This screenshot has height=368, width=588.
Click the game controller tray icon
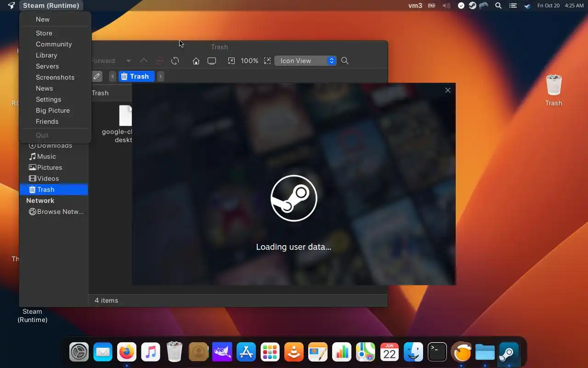click(484, 6)
